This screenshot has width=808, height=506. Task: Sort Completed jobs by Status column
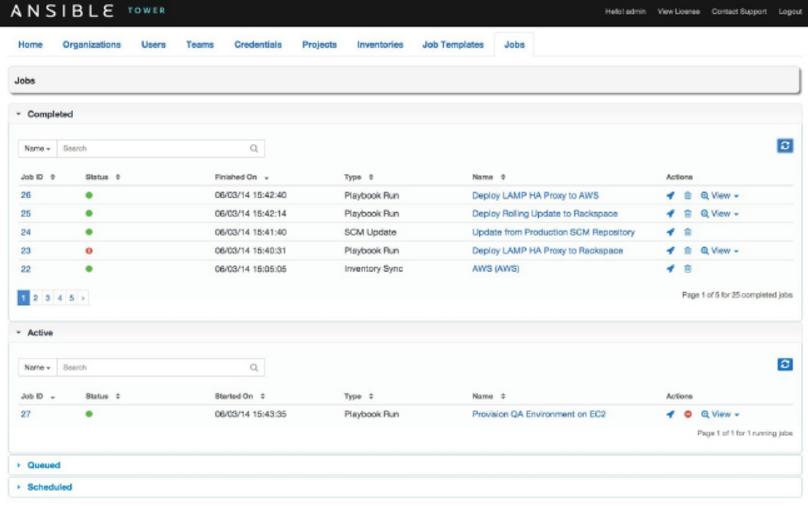(x=103, y=177)
